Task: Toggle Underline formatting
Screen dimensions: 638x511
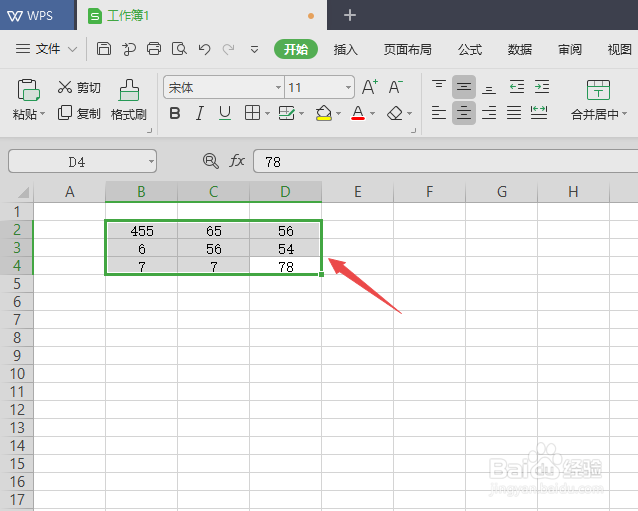Action: (225, 113)
